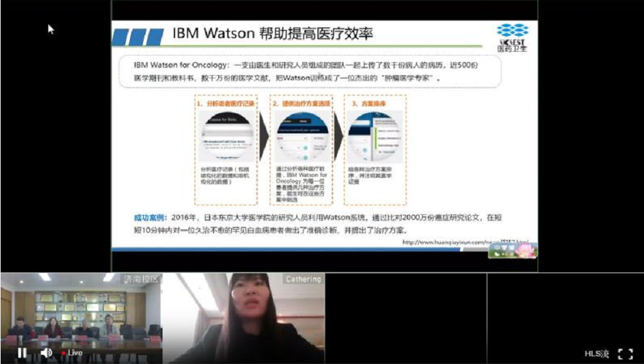Click the slide title IBM Watson 帮助提高医疗效率
Screen dimensions: 644x364
coord(272,35)
